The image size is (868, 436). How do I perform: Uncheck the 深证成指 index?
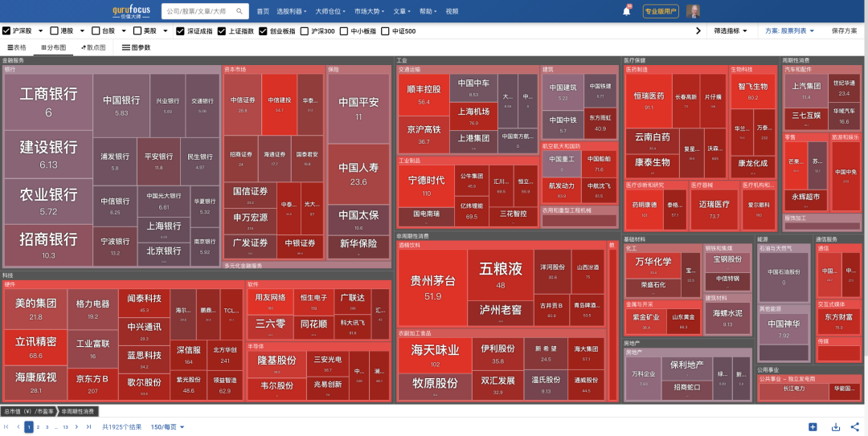coord(180,31)
